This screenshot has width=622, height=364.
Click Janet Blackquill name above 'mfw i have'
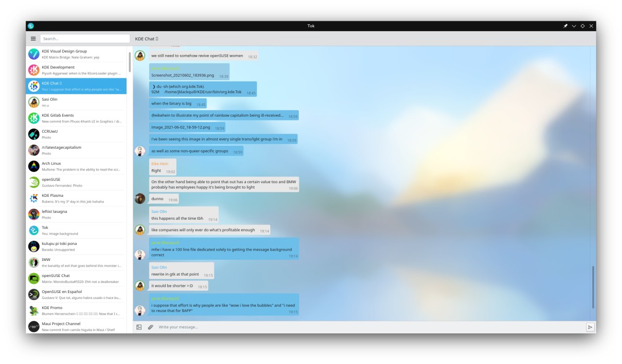tap(165, 243)
